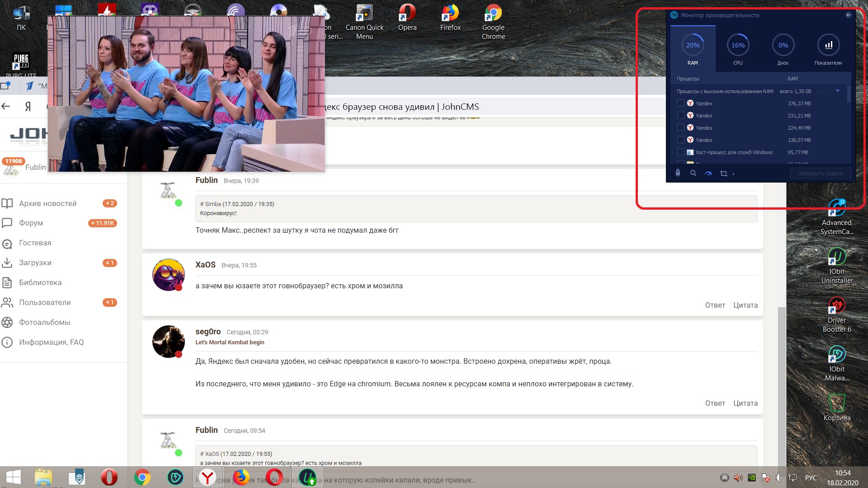Check the Хост-процесс для служб Windows checkbox
Image resolution: width=868 pixels, height=488 pixels.
[x=681, y=152]
